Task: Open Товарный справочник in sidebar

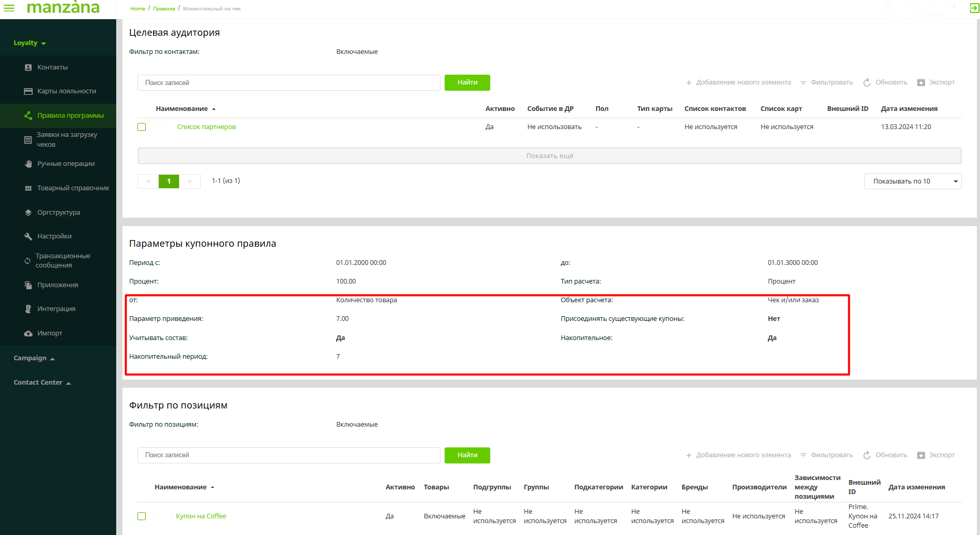Action: pyautogui.click(x=73, y=188)
